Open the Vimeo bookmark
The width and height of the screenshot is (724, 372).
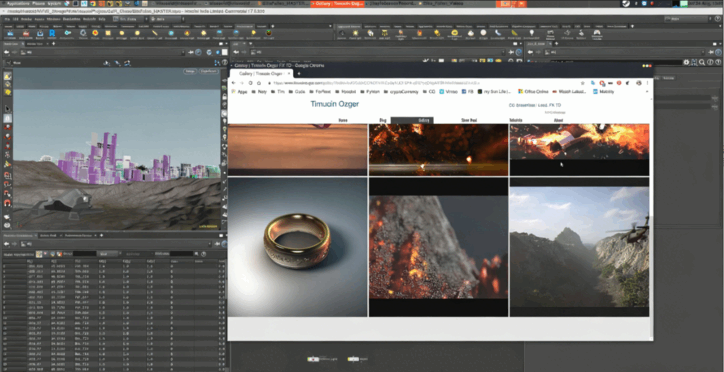(x=447, y=91)
